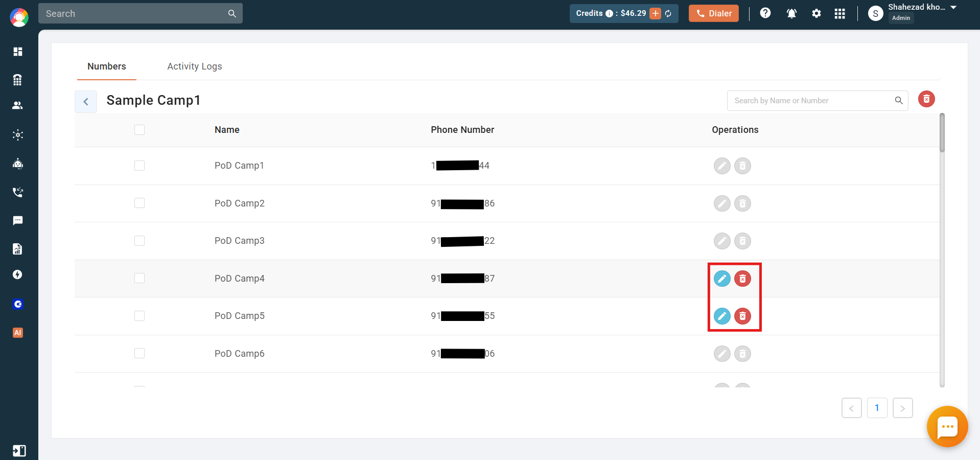
Task: Click the PoD Camp3 name cell
Action: click(240, 241)
